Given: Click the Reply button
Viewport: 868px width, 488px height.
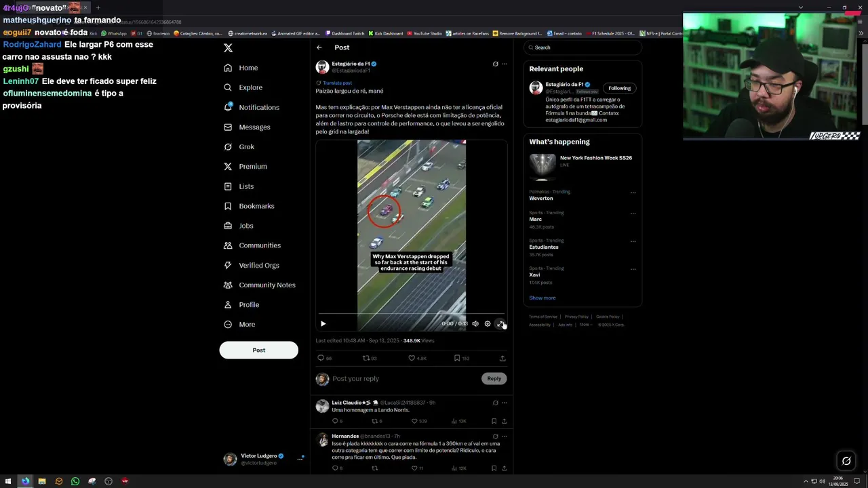Looking at the screenshot, I should (x=494, y=379).
